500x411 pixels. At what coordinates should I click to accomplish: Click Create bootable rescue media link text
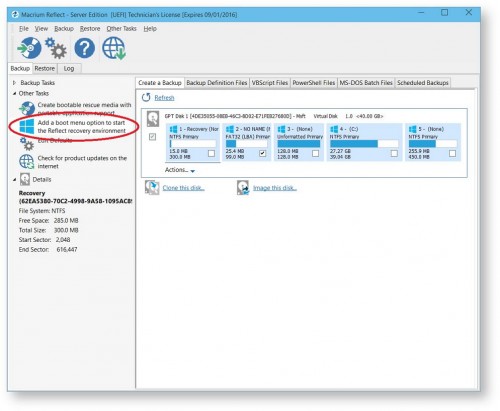pos(84,109)
